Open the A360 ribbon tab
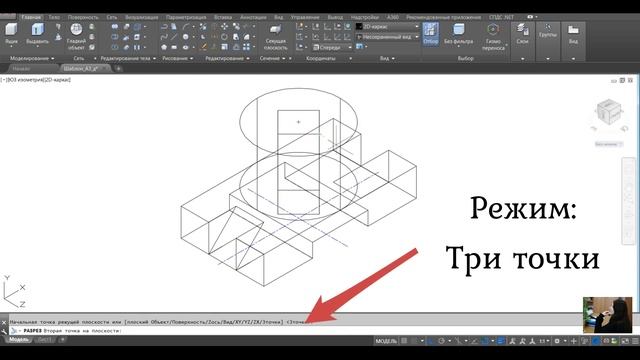 point(392,17)
